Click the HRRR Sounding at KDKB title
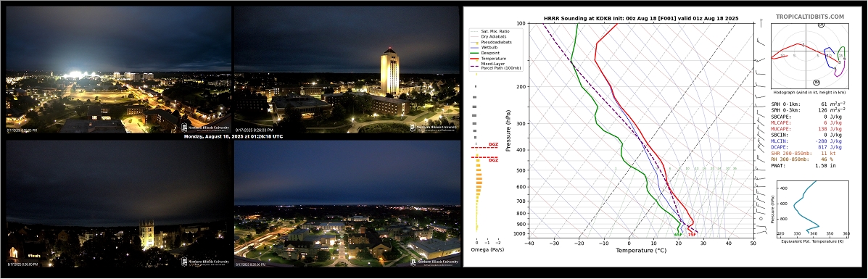868x279 pixels. click(x=641, y=19)
